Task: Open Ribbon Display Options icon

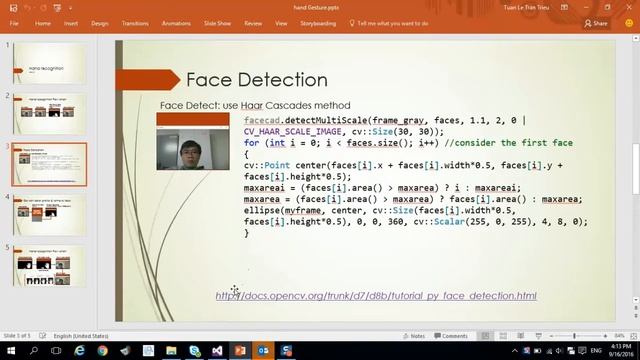Action: [x=564, y=7]
